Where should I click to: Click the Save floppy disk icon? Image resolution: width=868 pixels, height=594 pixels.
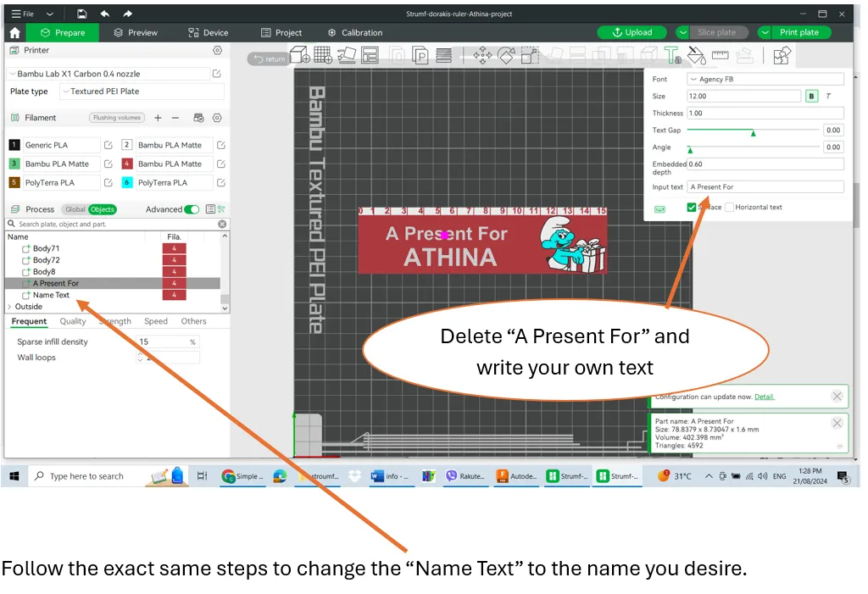(81, 14)
